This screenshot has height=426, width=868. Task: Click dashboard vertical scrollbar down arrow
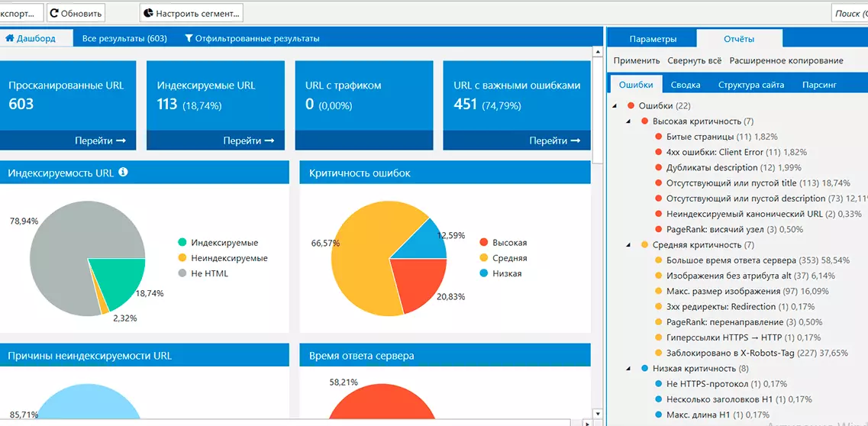pyautogui.click(x=597, y=413)
